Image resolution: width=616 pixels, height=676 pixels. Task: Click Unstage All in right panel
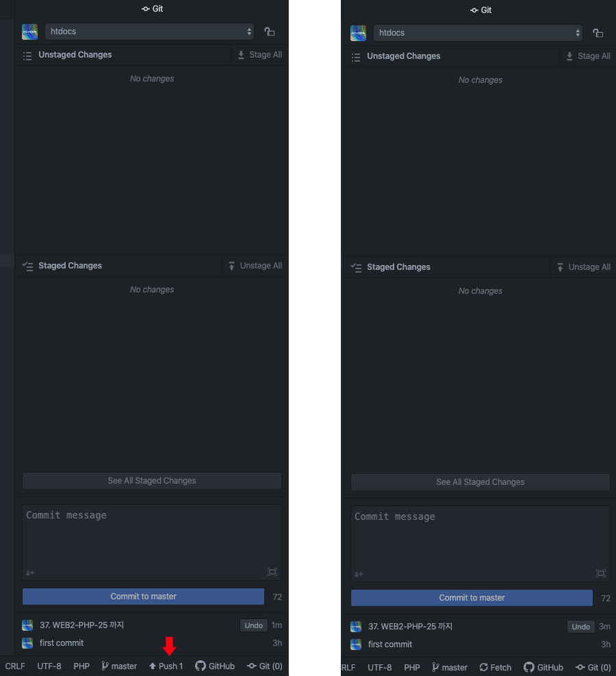pos(584,267)
